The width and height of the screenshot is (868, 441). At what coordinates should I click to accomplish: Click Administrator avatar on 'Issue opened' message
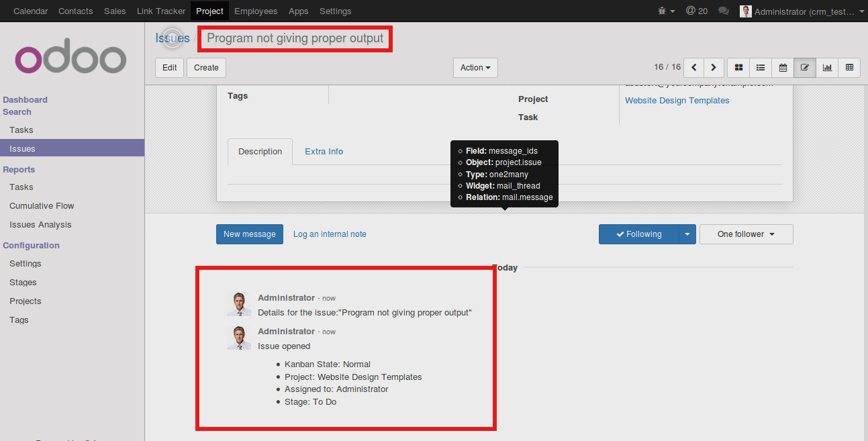[x=239, y=337]
